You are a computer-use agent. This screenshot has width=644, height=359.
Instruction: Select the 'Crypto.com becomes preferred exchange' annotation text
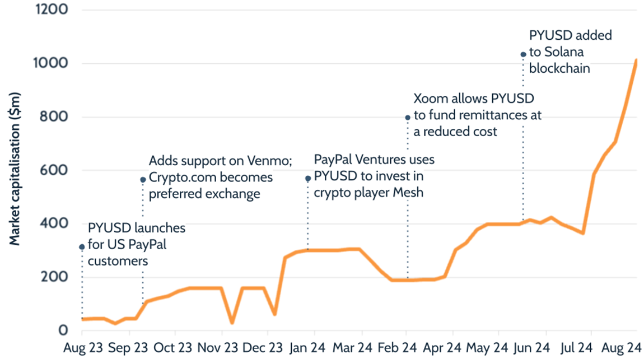[210, 186]
